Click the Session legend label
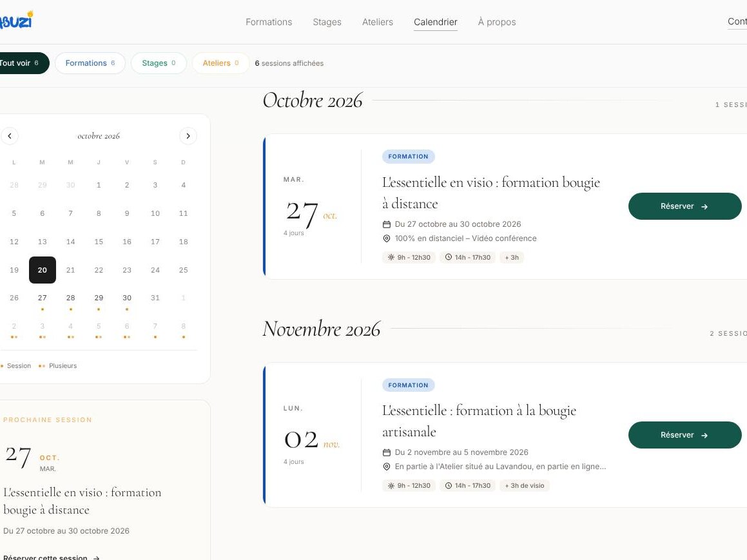The width and height of the screenshot is (747, 560). (19, 366)
